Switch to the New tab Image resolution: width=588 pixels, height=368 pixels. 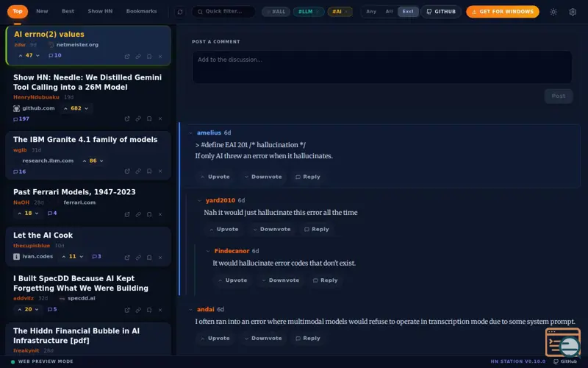tap(42, 11)
